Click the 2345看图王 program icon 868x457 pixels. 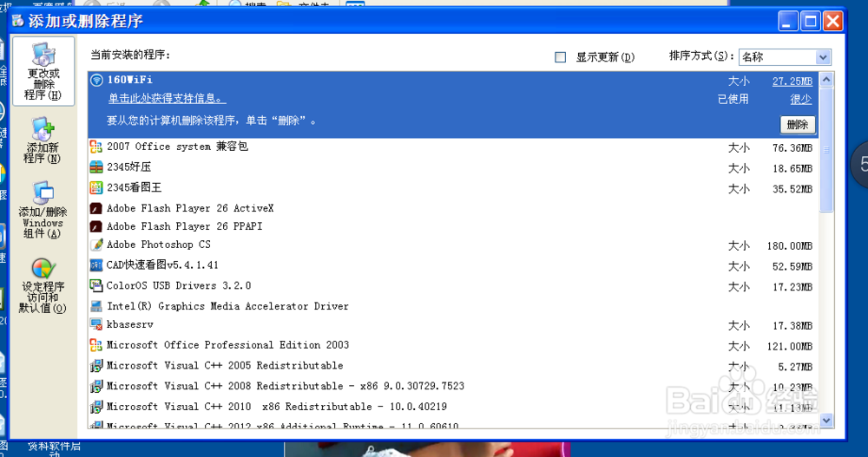[96, 187]
